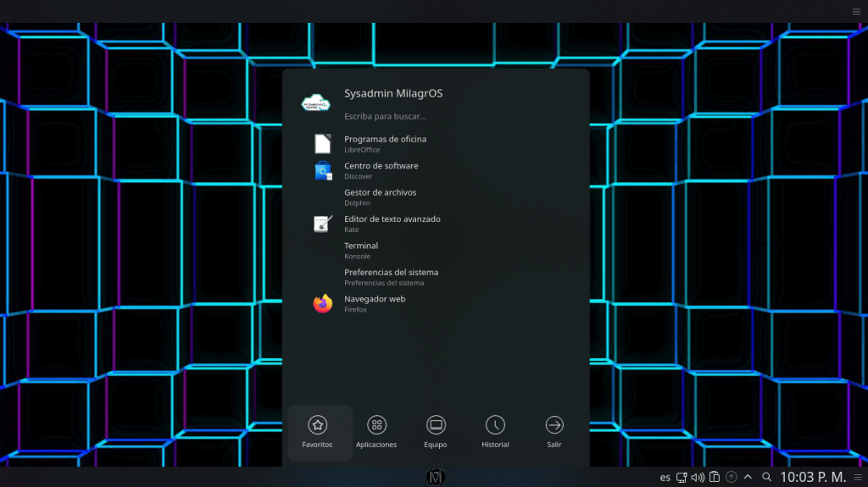Expand the hidden system tray icons arrow

point(748,478)
